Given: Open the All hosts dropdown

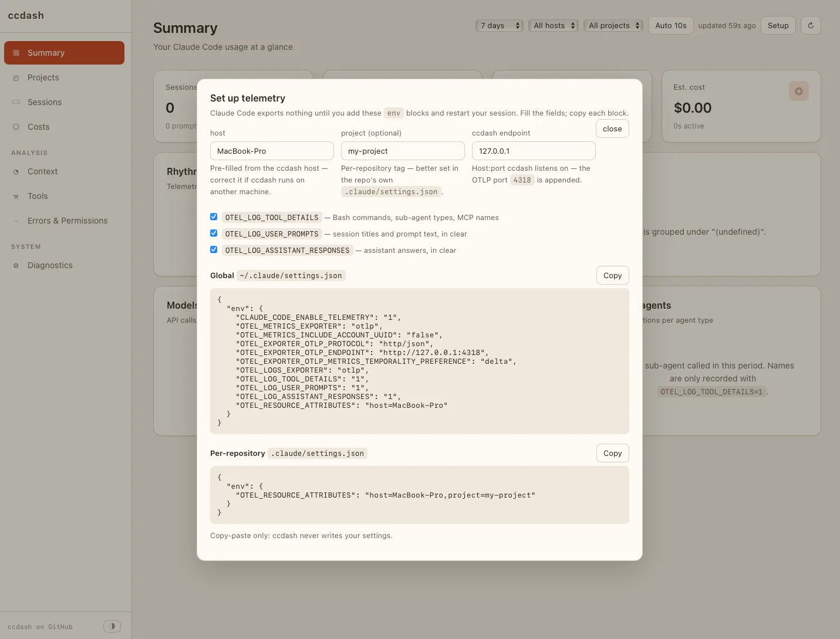Looking at the screenshot, I should 553,25.
